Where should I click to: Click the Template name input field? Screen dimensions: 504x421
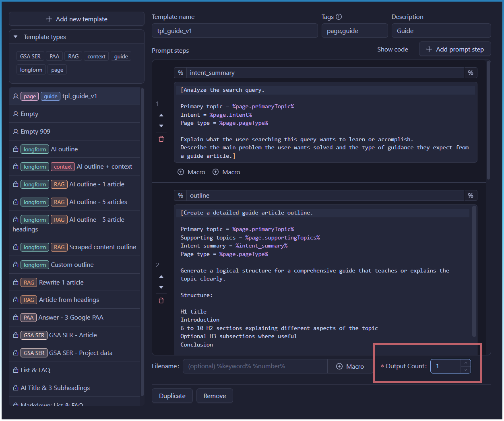(x=234, y=31)
